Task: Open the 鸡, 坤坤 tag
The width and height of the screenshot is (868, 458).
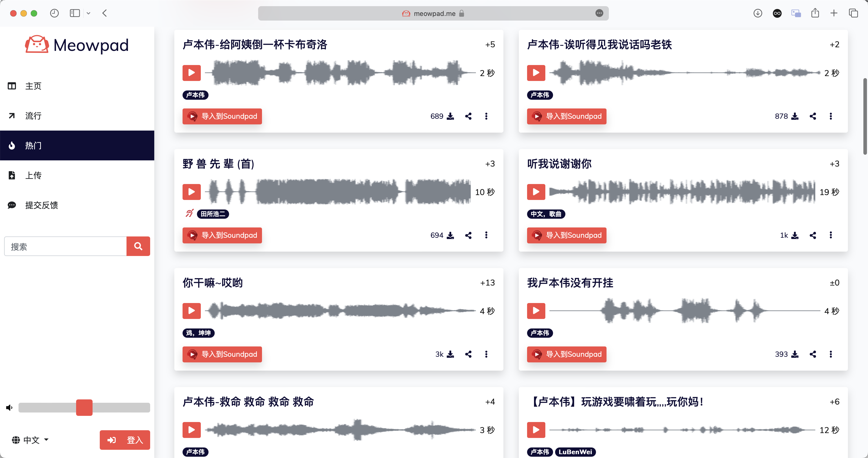Action: coord(198,333)
